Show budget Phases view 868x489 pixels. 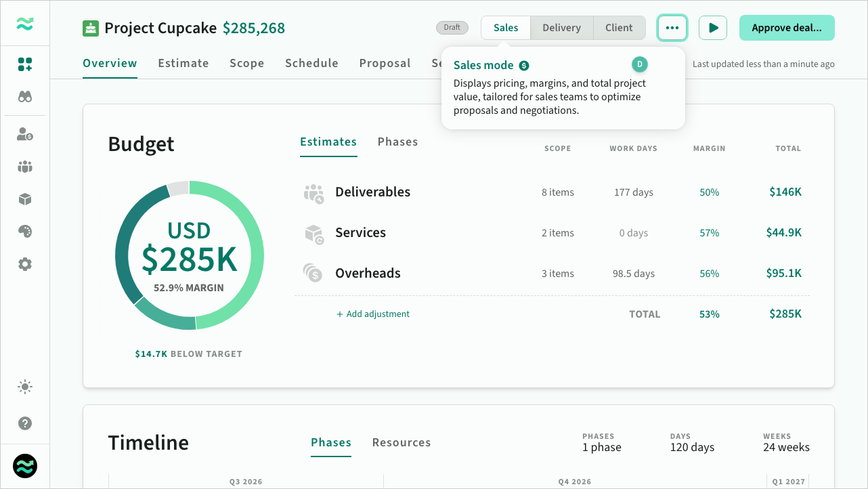[x=397, y=142]
